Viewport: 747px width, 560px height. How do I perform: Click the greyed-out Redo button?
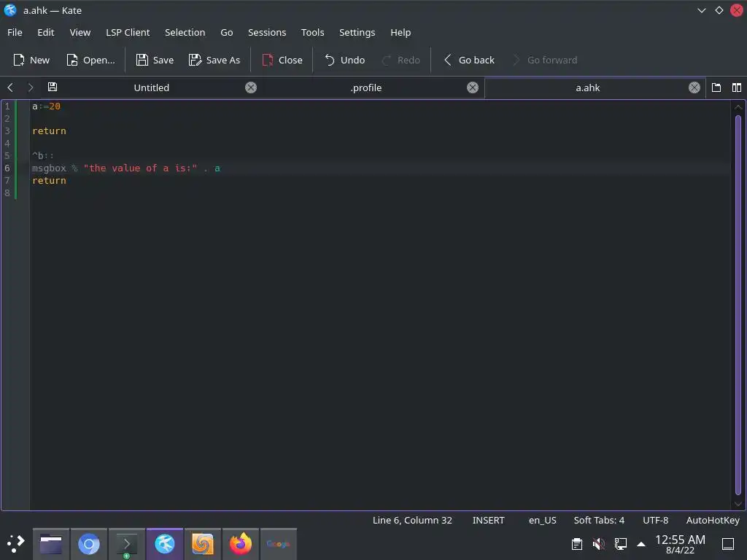(401, 60)
